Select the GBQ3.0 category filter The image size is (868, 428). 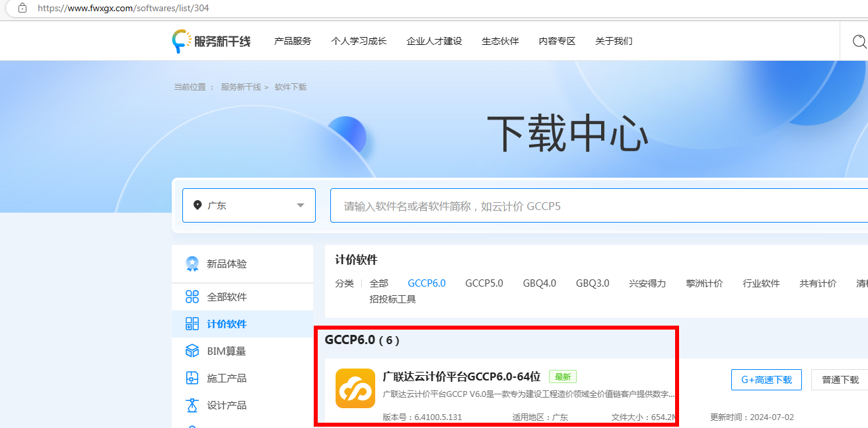593,283
